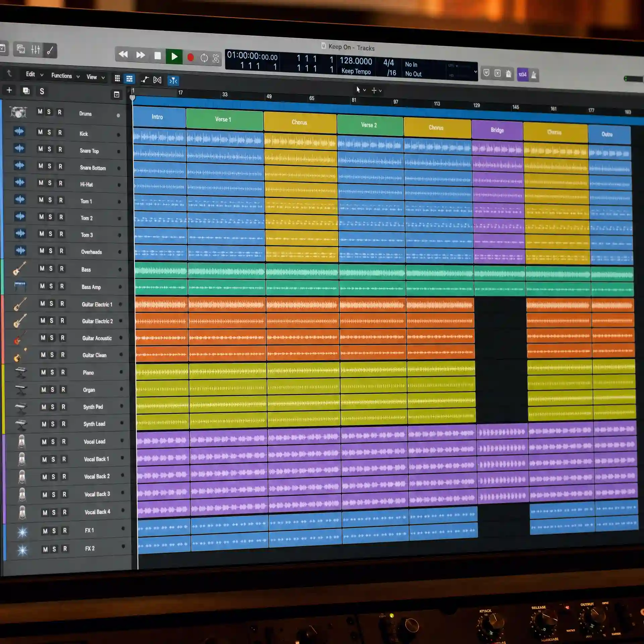
Task: Click the Guitar Clean track icon
Action: pyautogui.click(x=20, y=356)
